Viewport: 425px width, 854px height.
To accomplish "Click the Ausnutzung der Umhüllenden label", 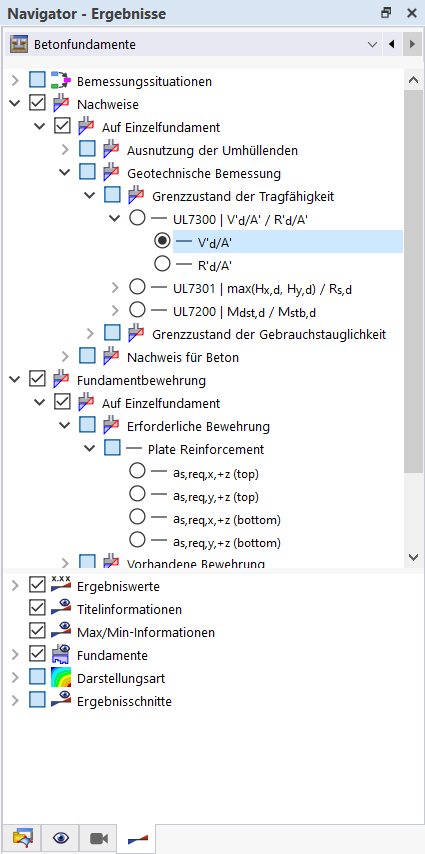I will (212, 150).
